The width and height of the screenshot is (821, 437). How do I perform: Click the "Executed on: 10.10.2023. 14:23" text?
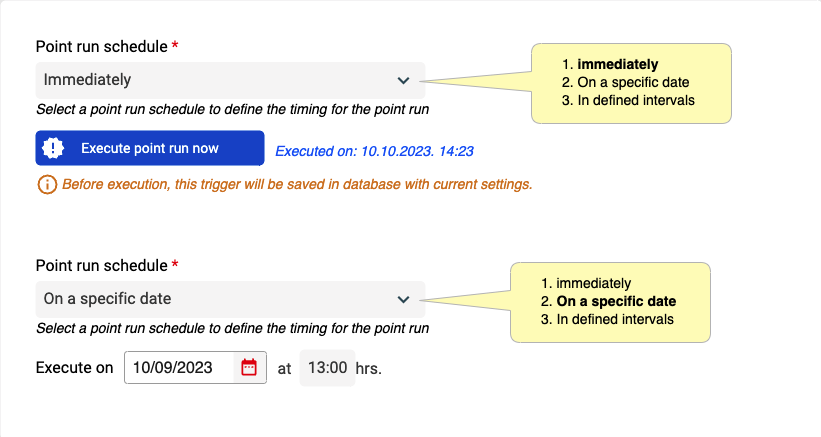coord(374,152)
